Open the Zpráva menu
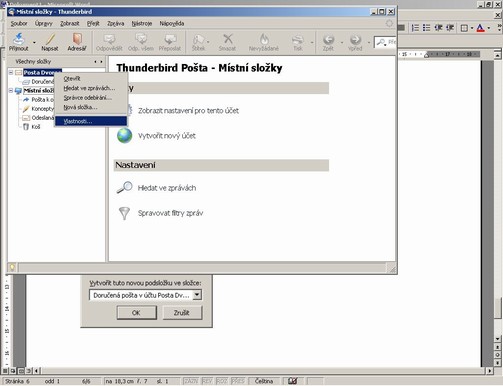Image resolution: width=503 pixels, height=386 pixels. pyautogui.click(x=116, y=24)
